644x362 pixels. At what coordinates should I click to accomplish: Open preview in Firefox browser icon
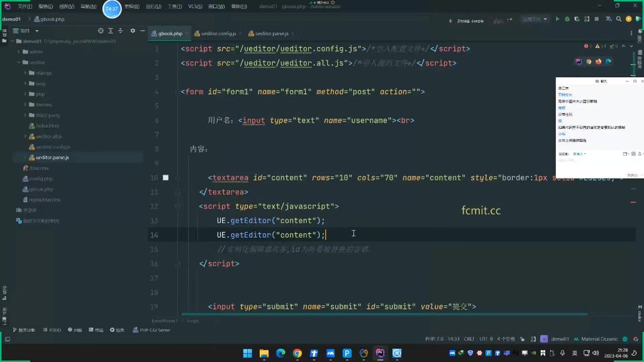(x=599, y=62)
